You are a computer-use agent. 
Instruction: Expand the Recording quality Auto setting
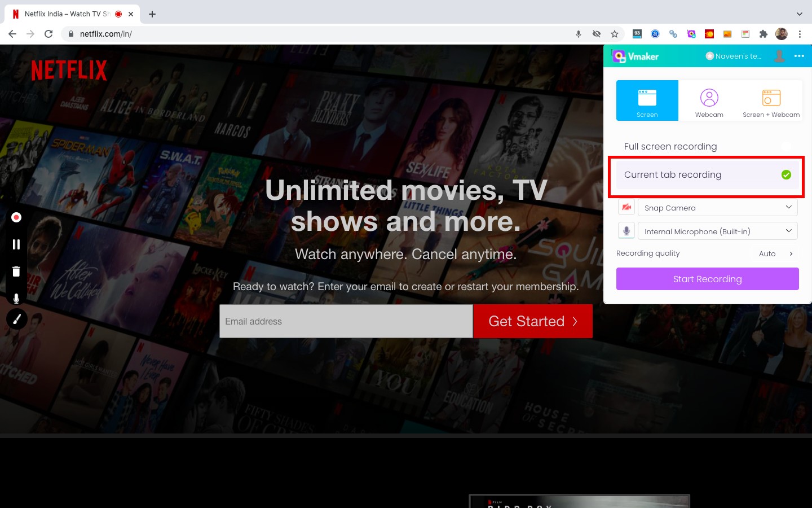pyautogui.click(x=775, y=253)
